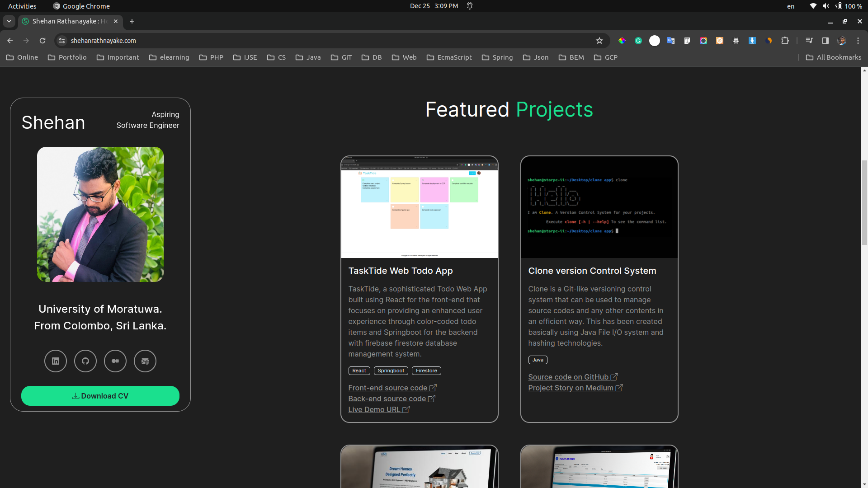Open the notifications bell in top bar

pyautogui.click(x=470, y=6)
